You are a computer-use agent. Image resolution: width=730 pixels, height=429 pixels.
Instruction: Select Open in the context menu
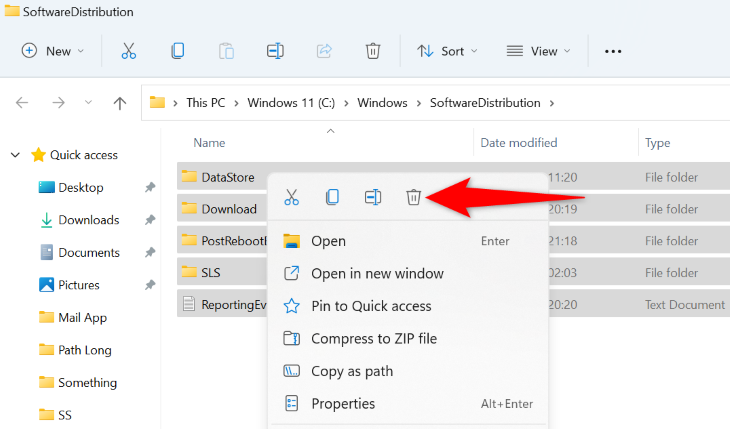[408, 241]
